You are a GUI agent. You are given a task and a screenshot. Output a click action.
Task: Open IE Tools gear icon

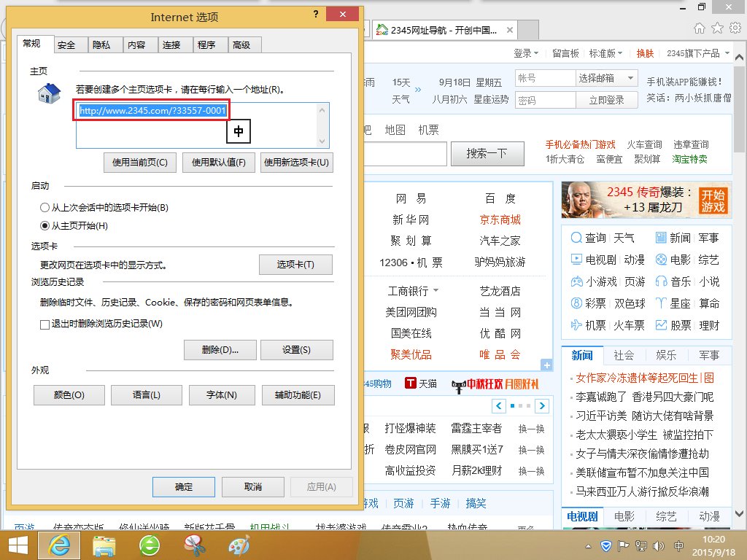tap(734, 28)
